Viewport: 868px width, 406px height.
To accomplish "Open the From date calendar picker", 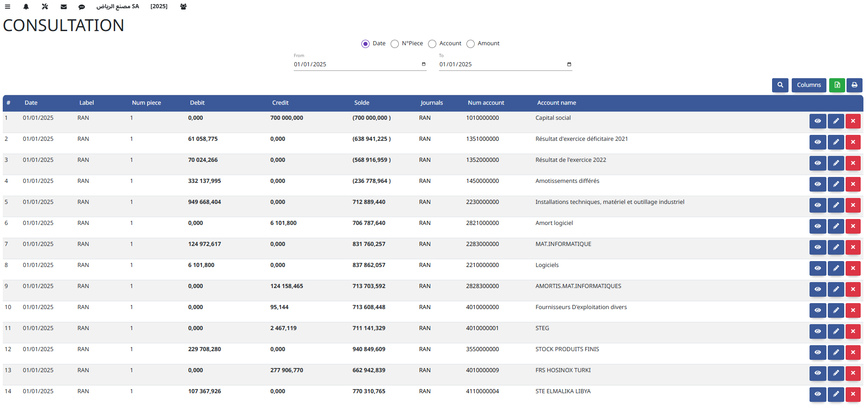I will [x=423, y=64].
